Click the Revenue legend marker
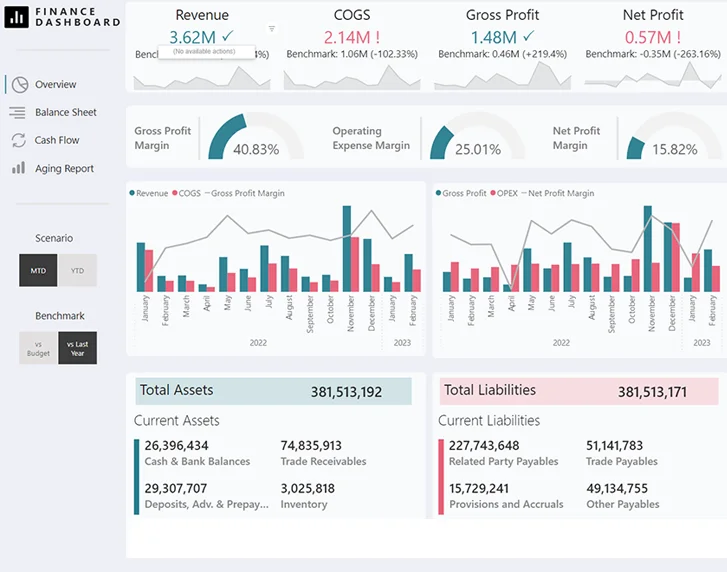 (x=132, y=193)
